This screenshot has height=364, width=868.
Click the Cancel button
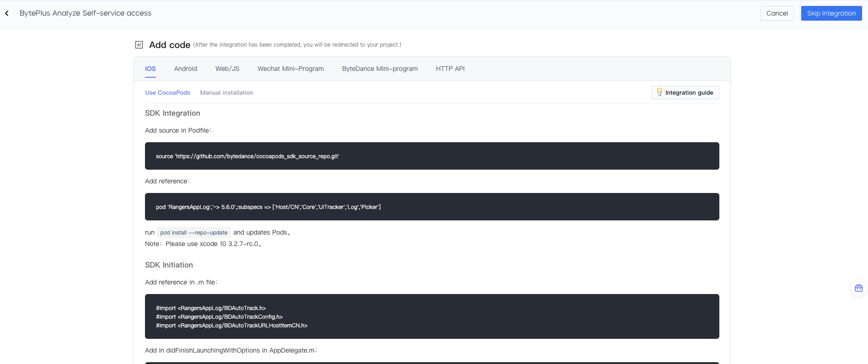777,13
